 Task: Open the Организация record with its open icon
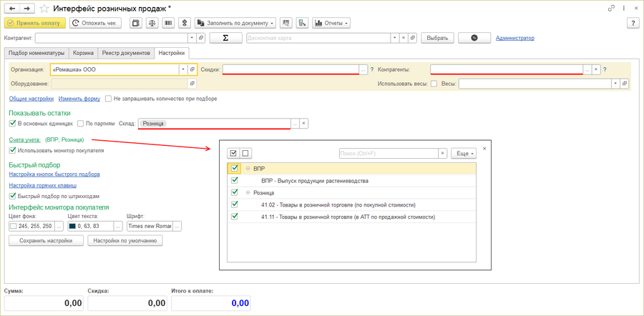(x=192, y=69)
